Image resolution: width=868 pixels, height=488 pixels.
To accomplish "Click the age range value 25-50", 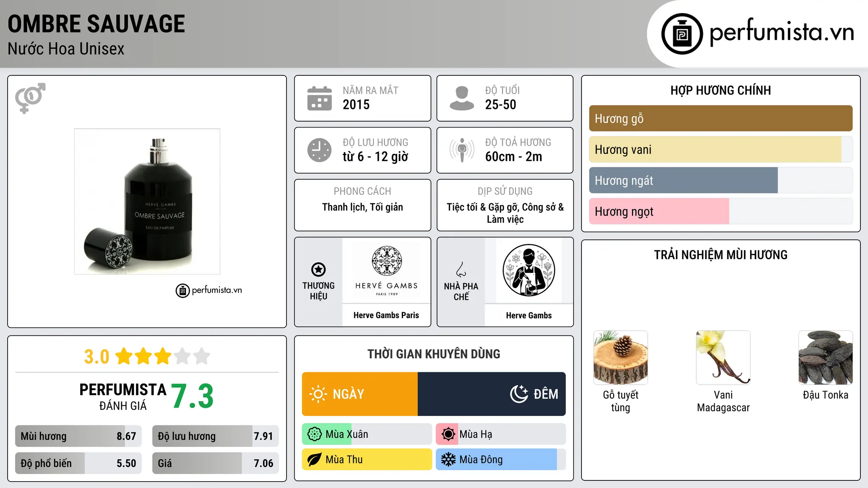I will pos(501,105).
